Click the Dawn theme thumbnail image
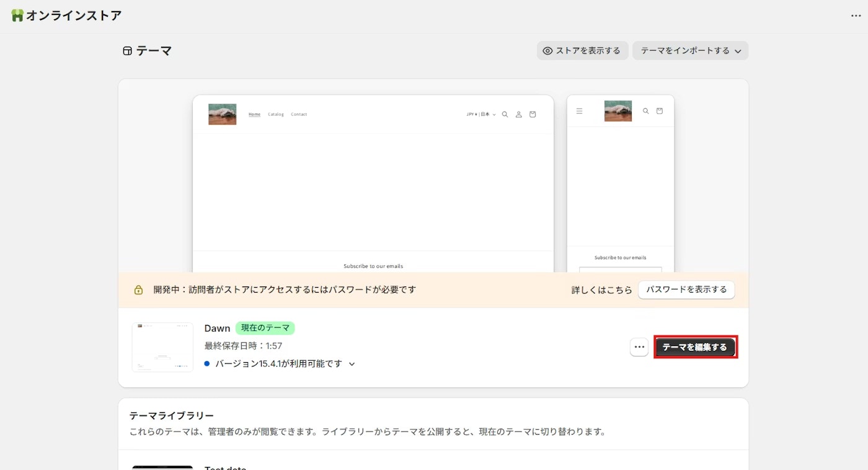The image size is (868, 470). pos(162,347)
